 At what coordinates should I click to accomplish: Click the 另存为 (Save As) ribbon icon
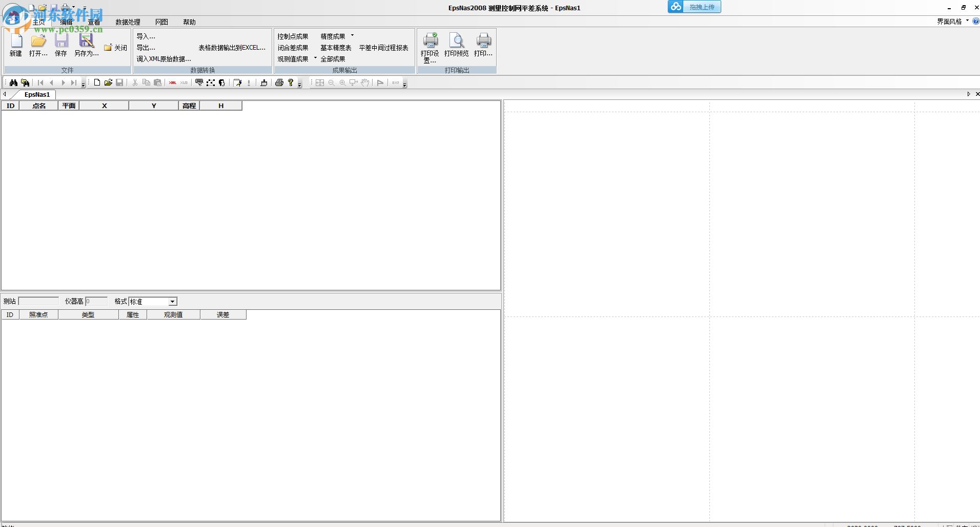[x=86, y=45]
